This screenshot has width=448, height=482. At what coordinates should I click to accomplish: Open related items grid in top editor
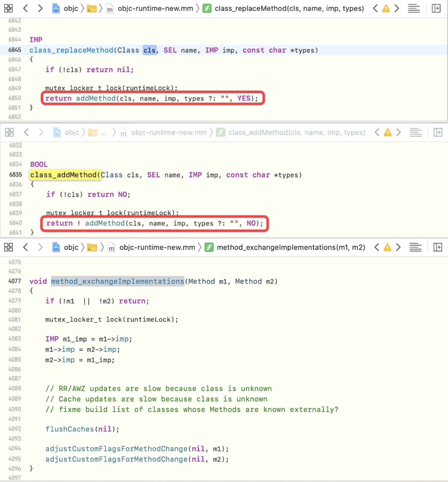[9, 8]
